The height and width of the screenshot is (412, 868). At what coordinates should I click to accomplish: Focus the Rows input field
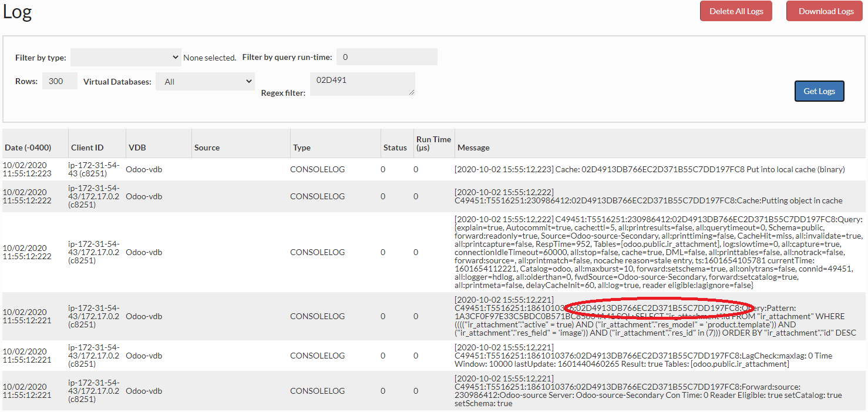tap(59, 81)
